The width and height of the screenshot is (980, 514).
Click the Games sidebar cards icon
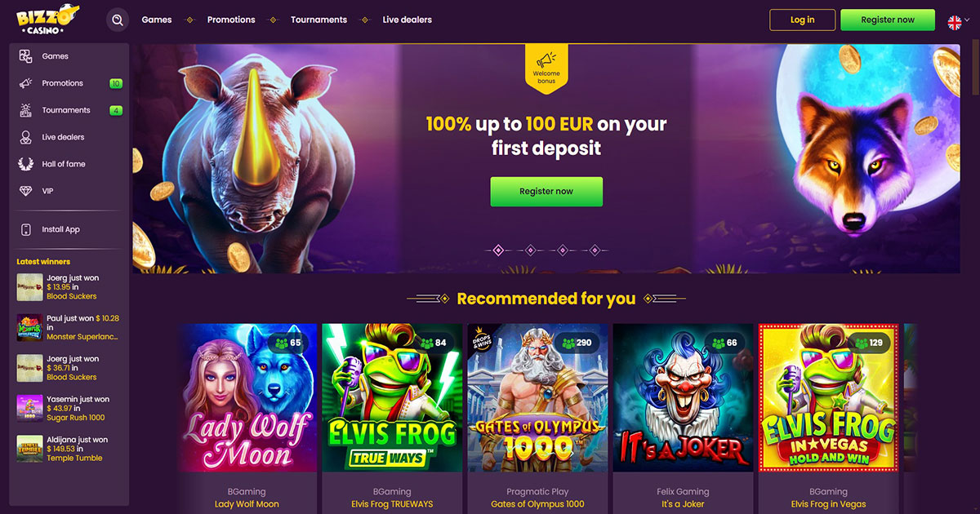pyautogui.click(x=26, y=56)
